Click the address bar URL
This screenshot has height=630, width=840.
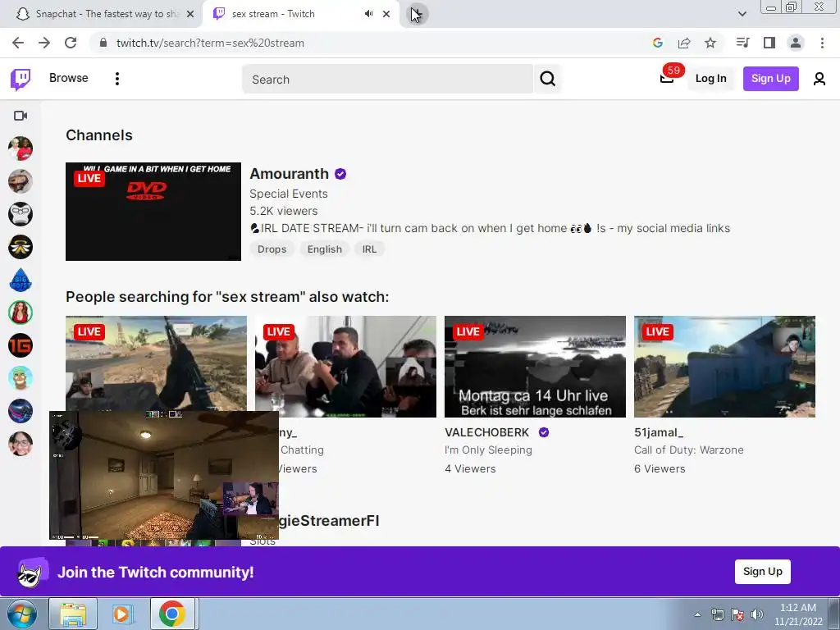pos(210,43)
